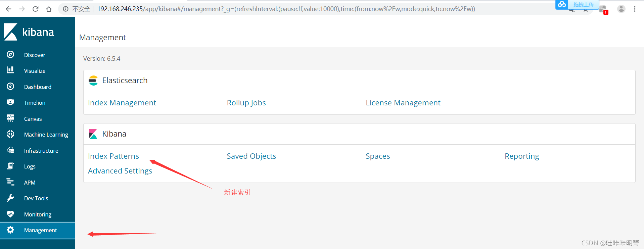Viewport: 644px width, 249px height.
Task: Click the Management page heading
Action: [102, 38]
